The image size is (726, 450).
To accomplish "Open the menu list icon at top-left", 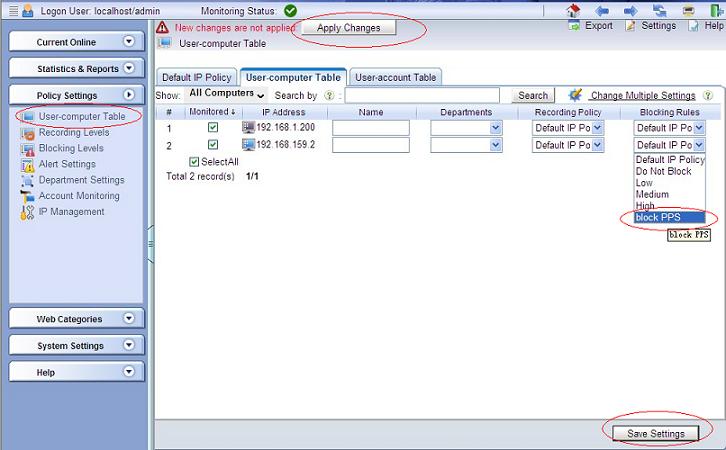I will pyautogui.click(x=14, y=10).
